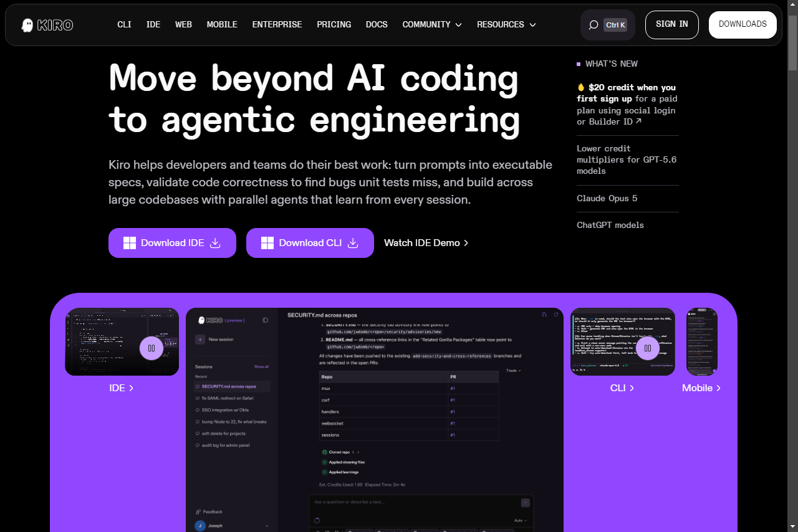
Task: Open the DOCS navigation item
Action: click(377, 25)
